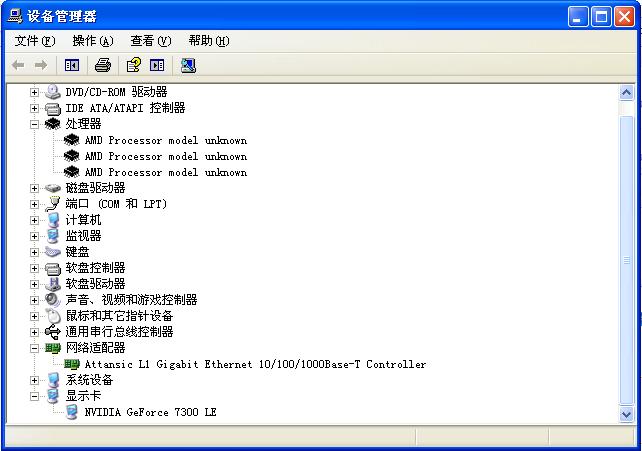Click the 端口 (COM 和 LPT) port icon
This screenshot has height=451, width=642.
pos(52,204)
